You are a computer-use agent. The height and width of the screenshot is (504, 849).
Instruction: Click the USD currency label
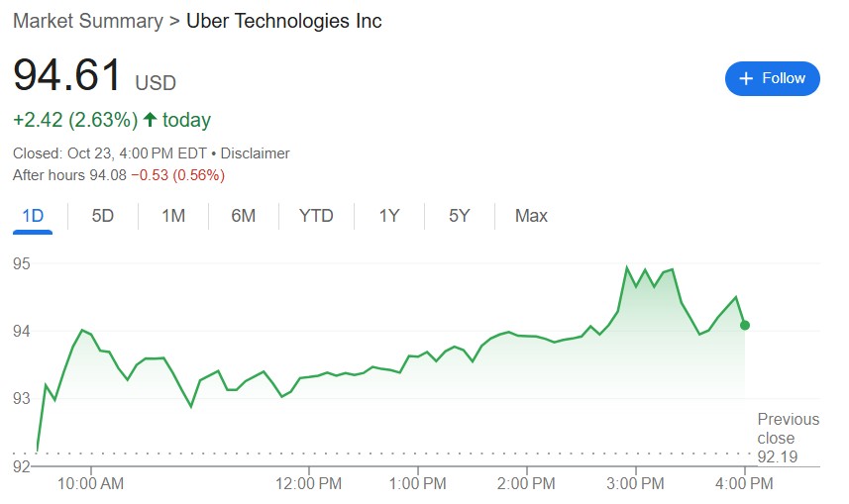(x=156, y=83)
